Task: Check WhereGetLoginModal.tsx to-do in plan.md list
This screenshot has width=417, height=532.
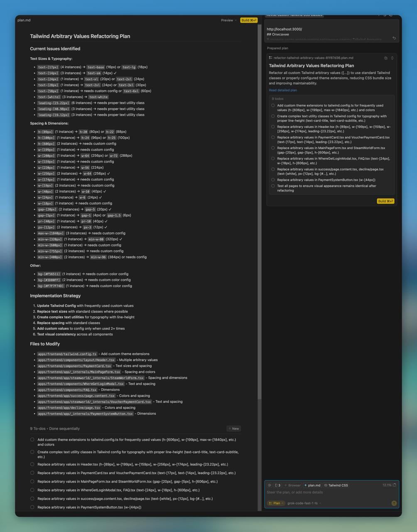Action: [32, 490]
